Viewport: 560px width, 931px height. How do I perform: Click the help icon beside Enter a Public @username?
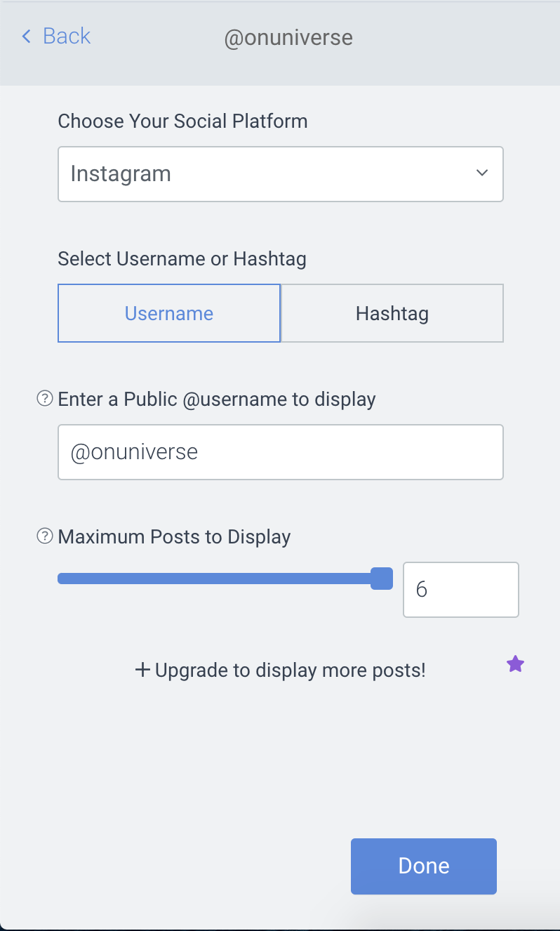(44, 400)
